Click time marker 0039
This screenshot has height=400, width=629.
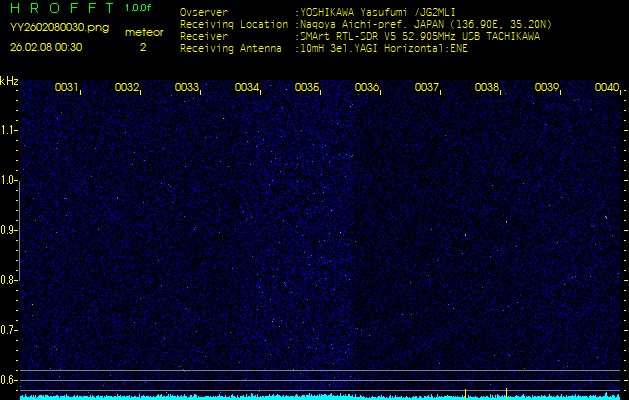pyautogui.click(x=546, y=87)
